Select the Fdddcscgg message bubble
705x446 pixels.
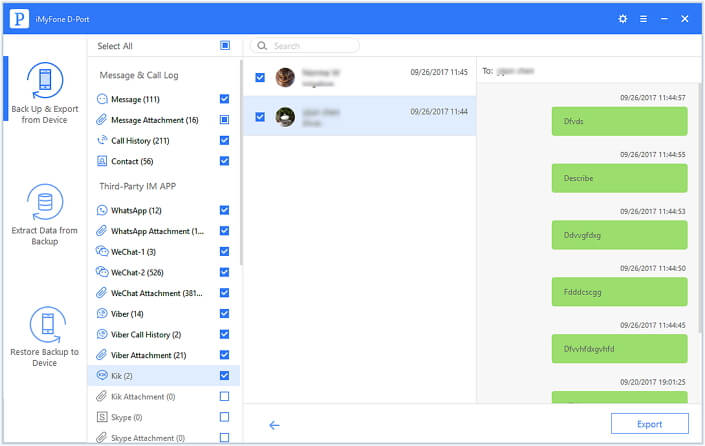pyautogui.click(x=620, y=292)
